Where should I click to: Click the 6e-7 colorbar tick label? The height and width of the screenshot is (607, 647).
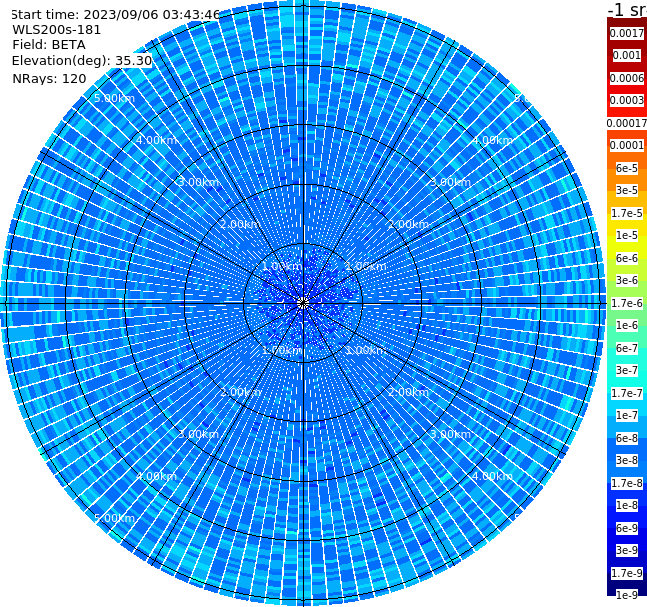pyautogui.click(x=626, y=348)
